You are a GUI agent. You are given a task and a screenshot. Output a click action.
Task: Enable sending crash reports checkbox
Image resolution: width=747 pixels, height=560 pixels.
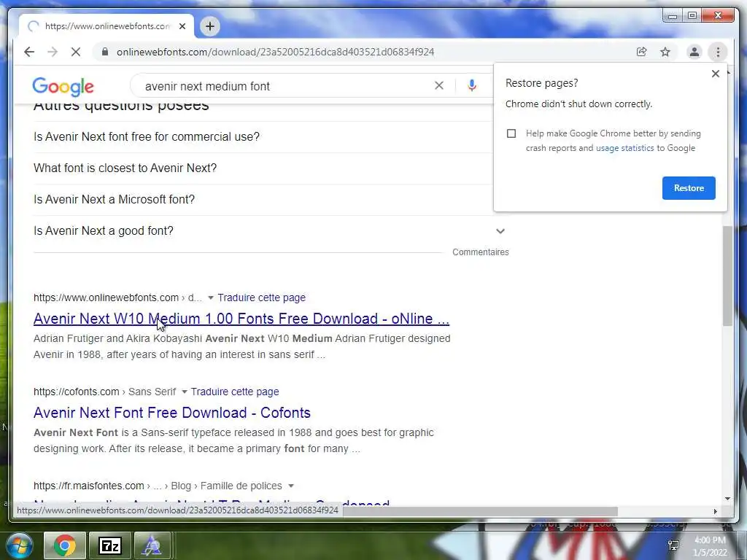point(511,134)
